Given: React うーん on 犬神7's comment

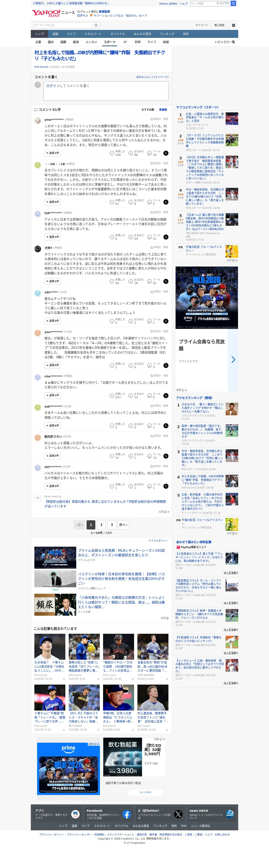Looking at the screenshot, I should 154,281.
